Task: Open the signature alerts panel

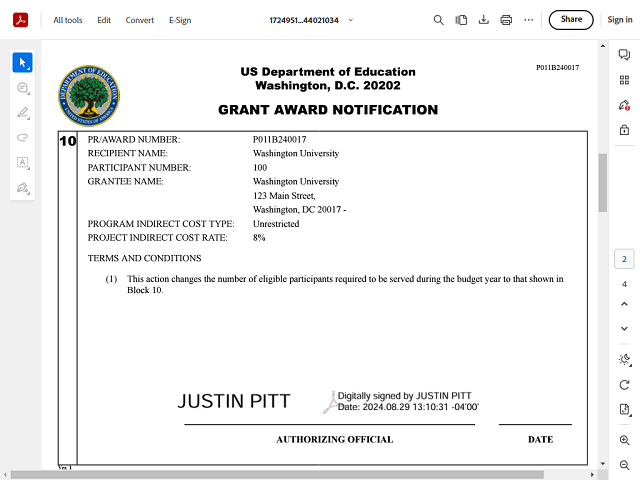Action: tap(624, 105)
